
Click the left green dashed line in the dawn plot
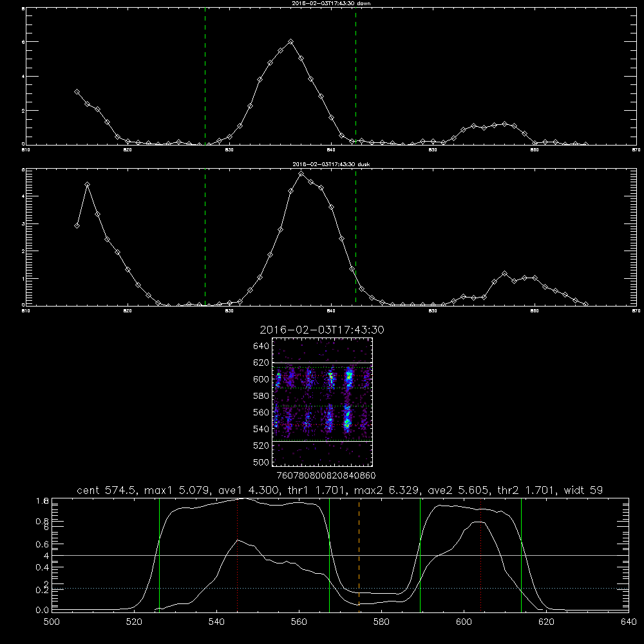click(x=205, y=78)
